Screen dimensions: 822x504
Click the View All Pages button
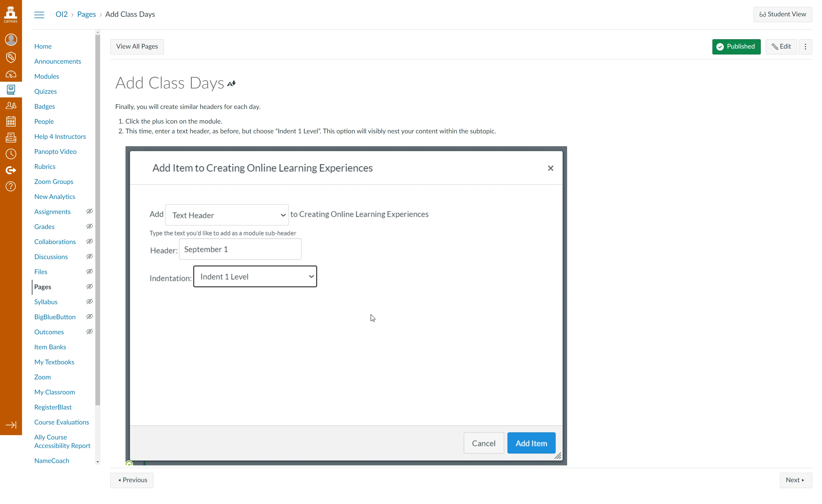click(137, 47)
